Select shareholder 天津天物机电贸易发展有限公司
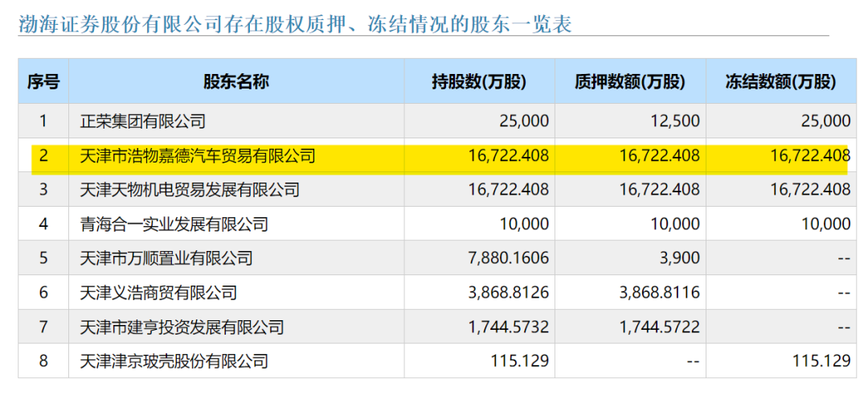Viewport: 868px width, 399px height. (x=190, y=190)
